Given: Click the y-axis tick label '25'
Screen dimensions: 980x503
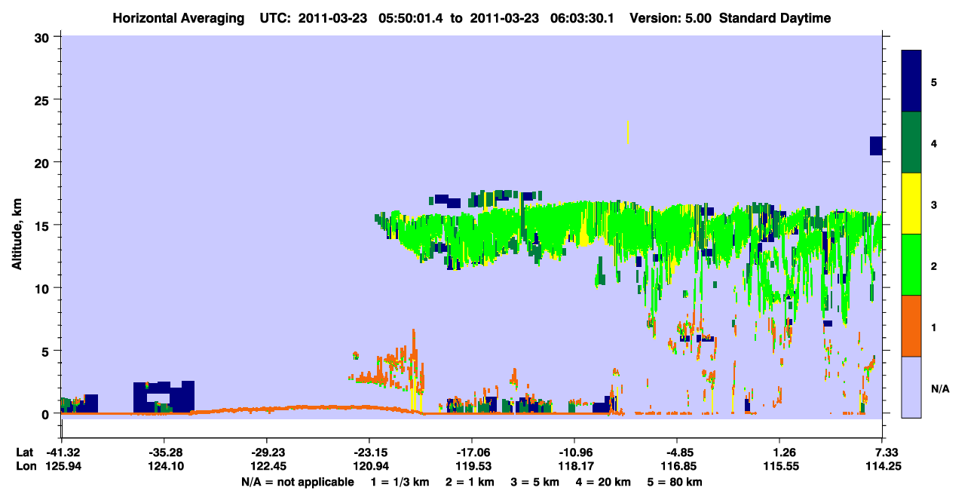Looking at the screenshot, I should coord(44,100).
